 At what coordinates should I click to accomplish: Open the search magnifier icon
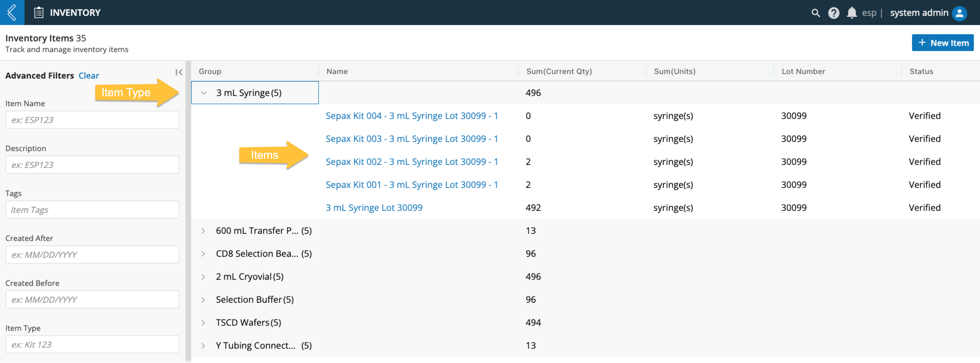coord(815,13)
